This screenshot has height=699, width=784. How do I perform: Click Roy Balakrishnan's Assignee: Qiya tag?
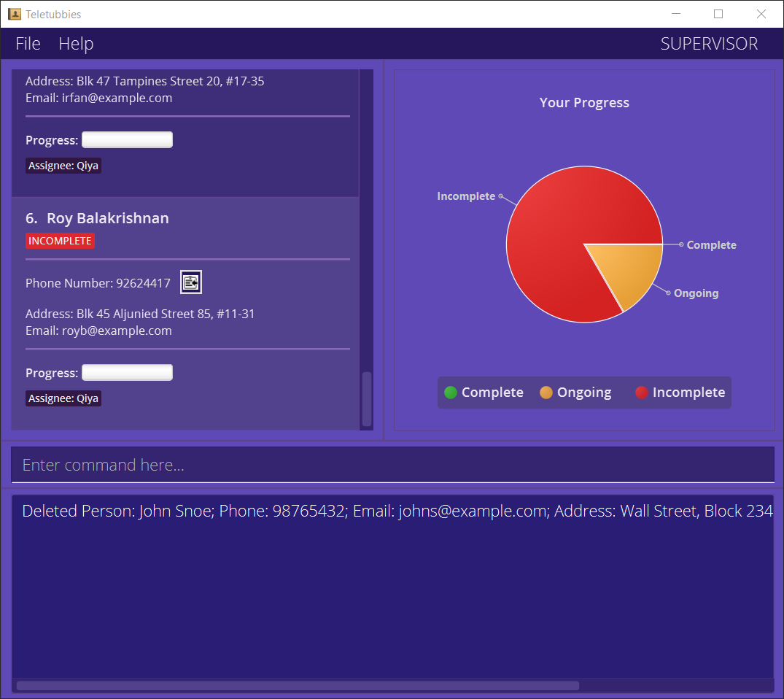click(63, 398)
